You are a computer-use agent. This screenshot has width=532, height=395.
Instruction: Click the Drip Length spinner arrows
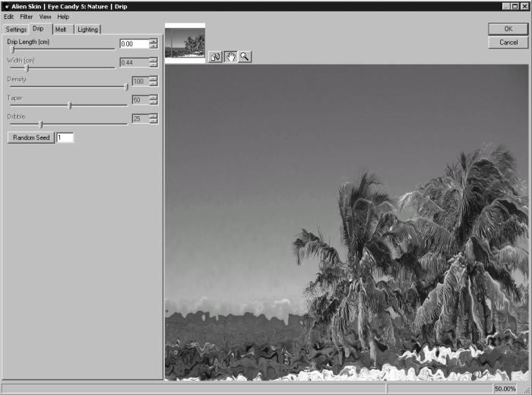154,43
